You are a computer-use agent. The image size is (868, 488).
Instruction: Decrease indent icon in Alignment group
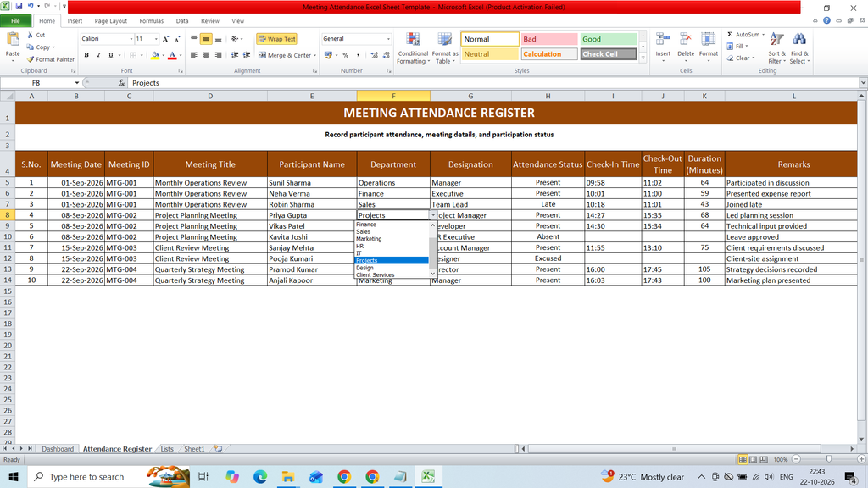tap(235, 55)
